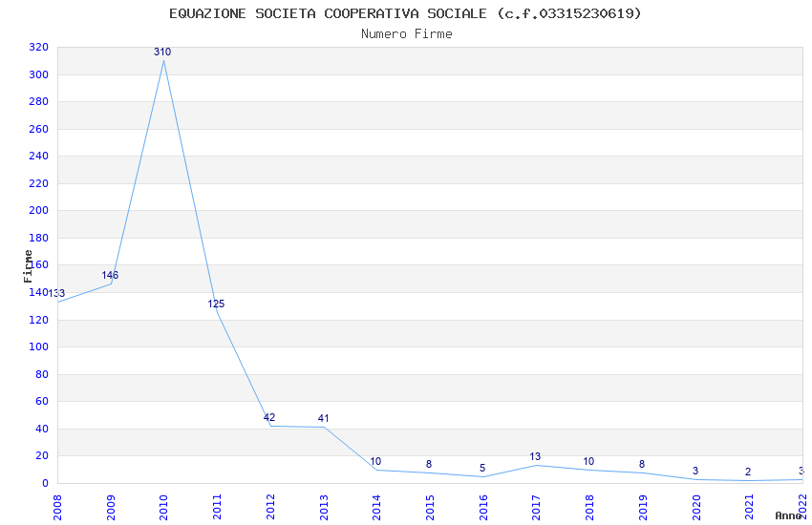Click the y-axis value 100
The image size is (812, 525).
[39, 346]
